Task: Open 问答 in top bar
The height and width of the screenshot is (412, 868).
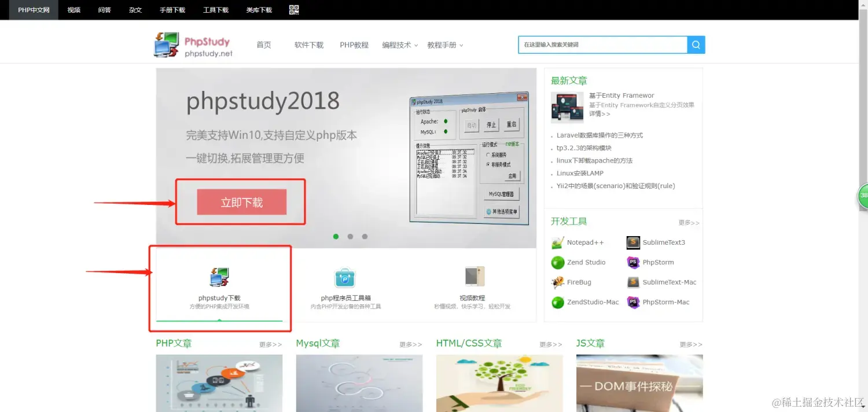Action: 105,10
